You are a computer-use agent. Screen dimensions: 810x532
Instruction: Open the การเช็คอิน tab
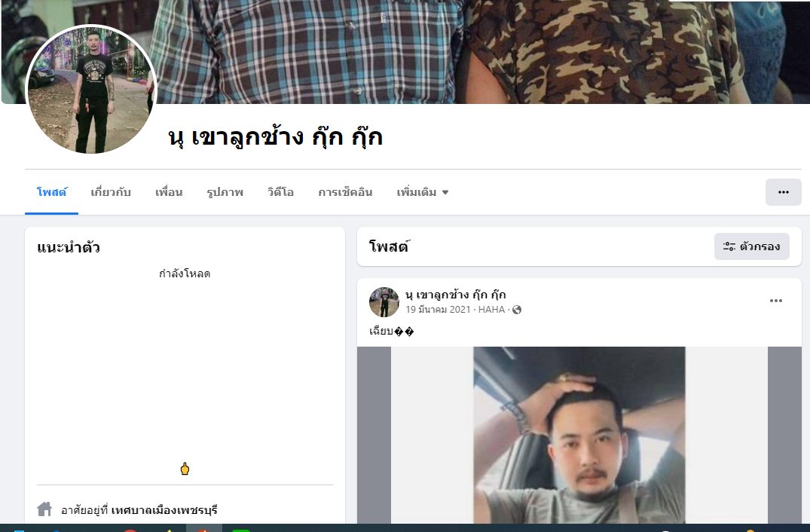(345, 192)
